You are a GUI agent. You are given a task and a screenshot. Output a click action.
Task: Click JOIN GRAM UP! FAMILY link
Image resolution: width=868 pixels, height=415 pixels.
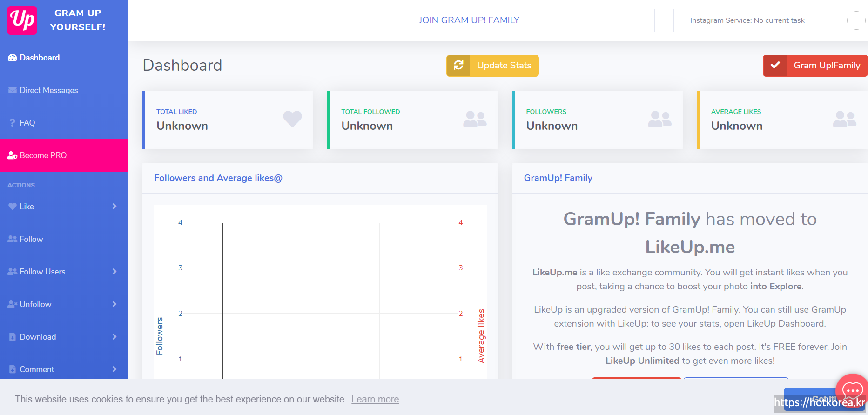point(469,20)
